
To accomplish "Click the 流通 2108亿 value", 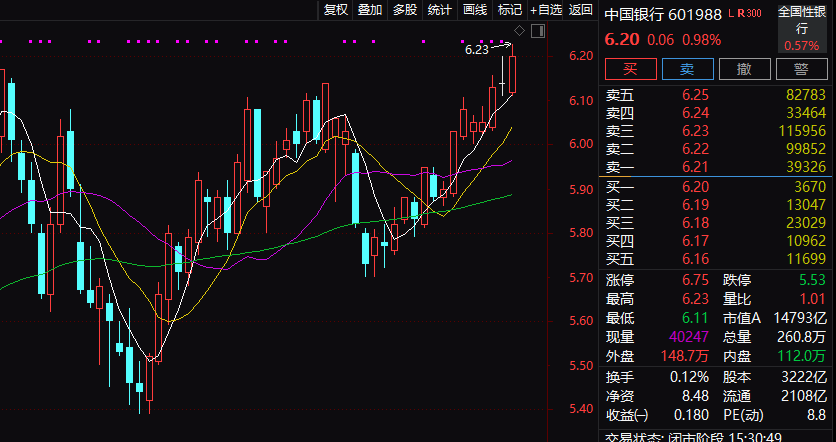I will tap(804, 396).
